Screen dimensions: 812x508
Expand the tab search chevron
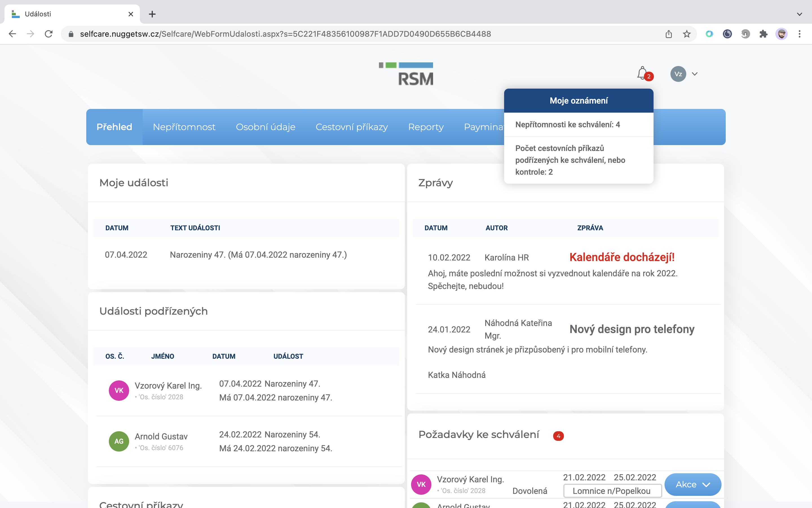800,14
